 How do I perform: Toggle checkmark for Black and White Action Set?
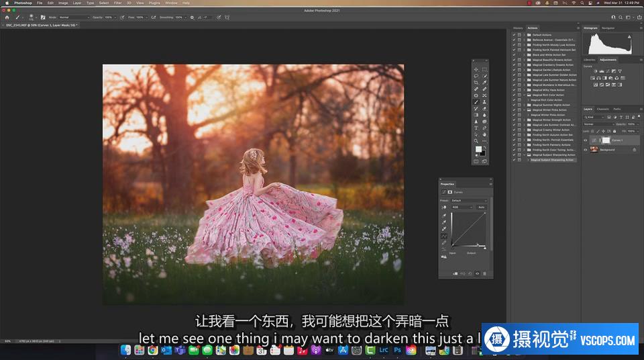pos(515,54)
